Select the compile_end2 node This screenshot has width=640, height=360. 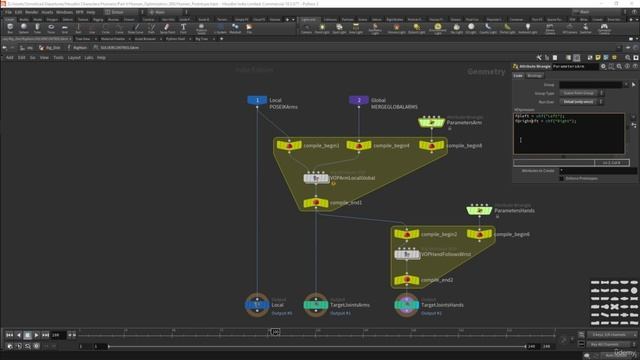407,280
